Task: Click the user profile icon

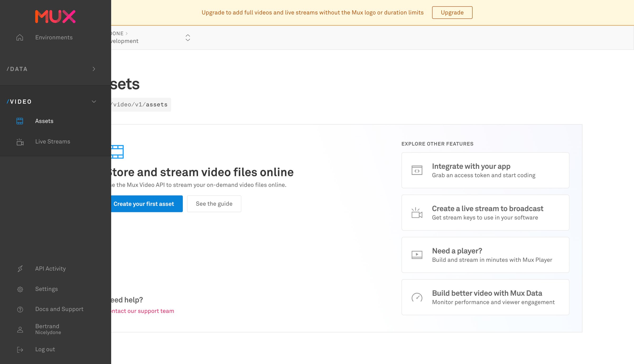Action: tap(20, 330)
